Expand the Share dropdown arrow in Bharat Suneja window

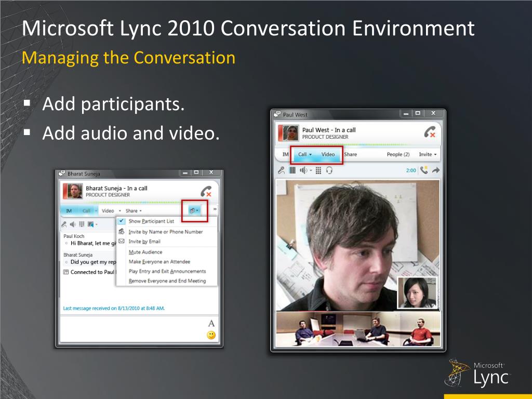tap(140, 211)
